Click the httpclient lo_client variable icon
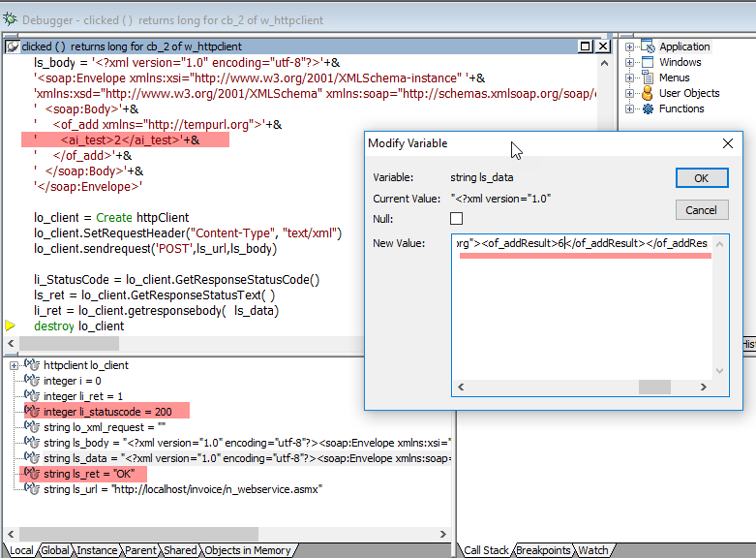This screenshot has width=756, height=558. coord(30,365)
